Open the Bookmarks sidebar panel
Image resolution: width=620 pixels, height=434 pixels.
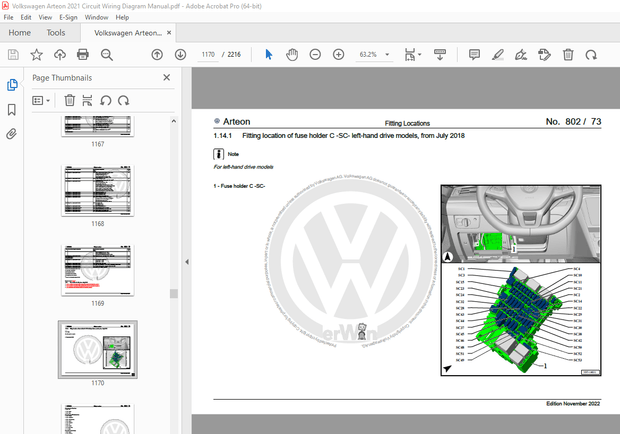tap(12, 109)
